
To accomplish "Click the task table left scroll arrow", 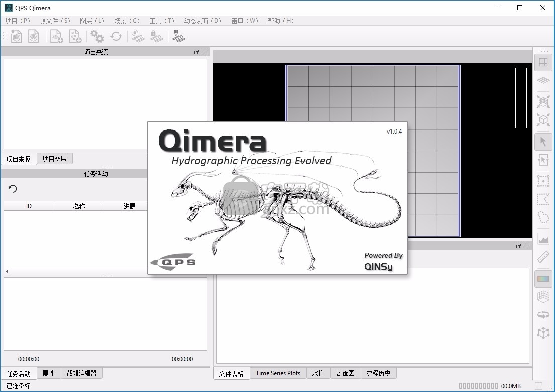I will (x=7, y=271).
